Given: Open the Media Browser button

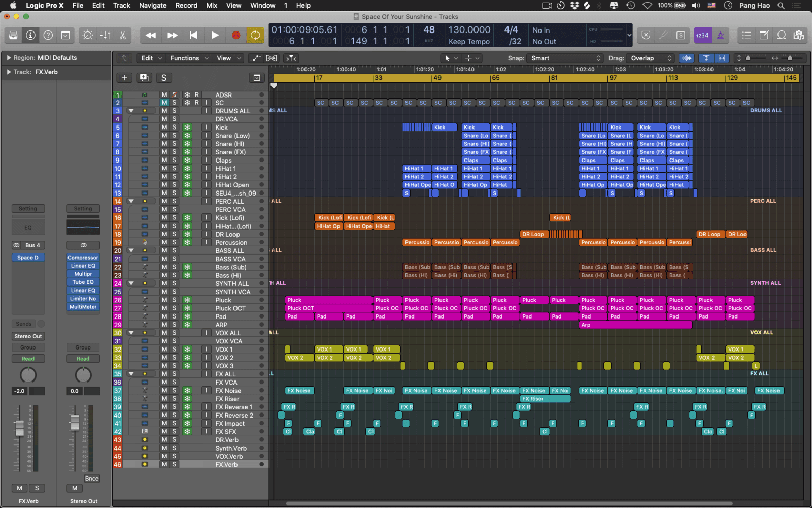Looking at the screenshot, I should [799, 35].
